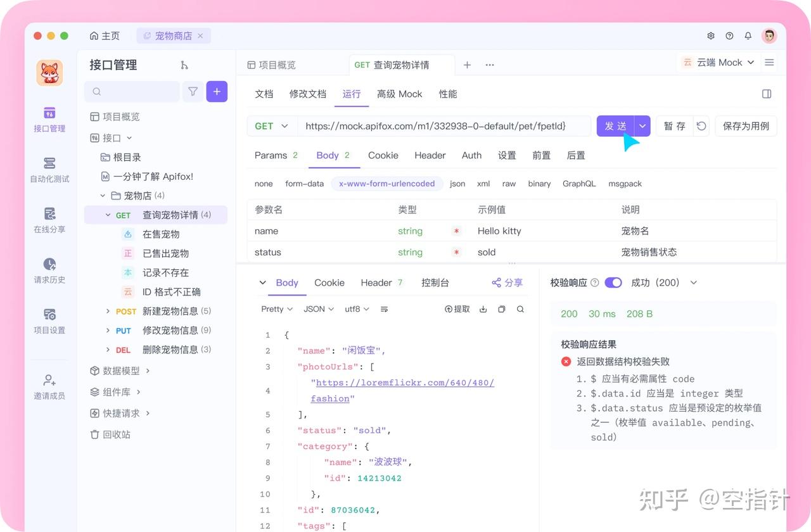Select the json body type
The width and height of the screenshot is (811, 532).
point(457,184)
